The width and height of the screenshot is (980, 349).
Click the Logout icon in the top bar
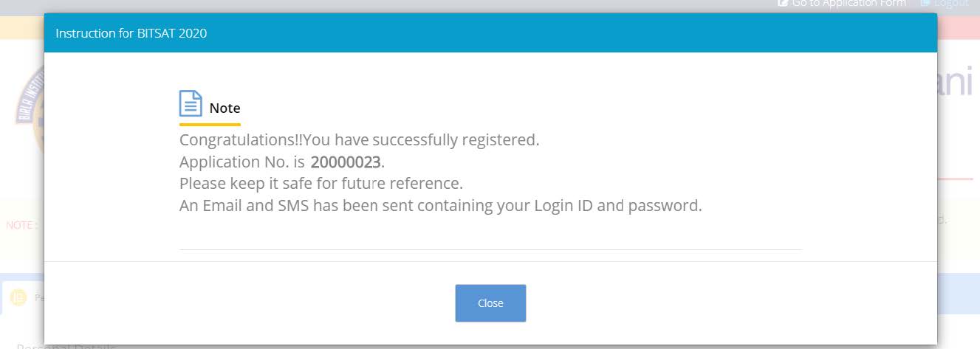click(x=925, y=4)
